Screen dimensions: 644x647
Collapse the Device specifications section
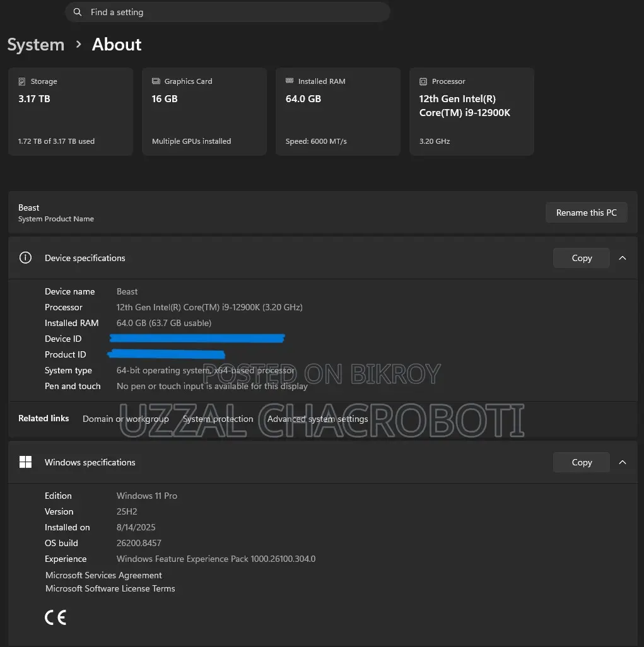622,258
